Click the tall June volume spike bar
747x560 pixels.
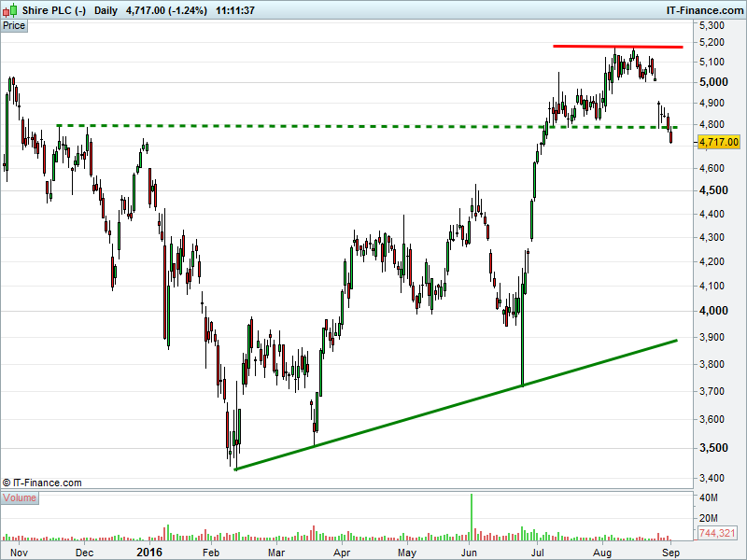pyautogui.click(x=472, y=517)
